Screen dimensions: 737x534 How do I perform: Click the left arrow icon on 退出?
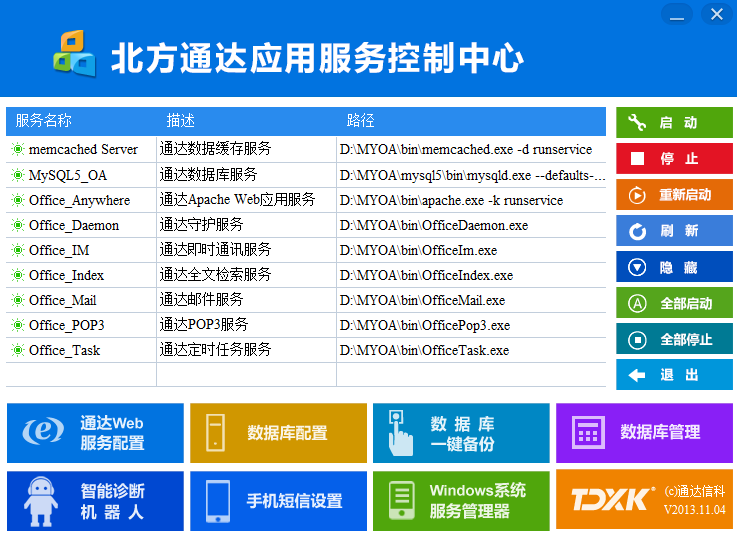[637, 375]
